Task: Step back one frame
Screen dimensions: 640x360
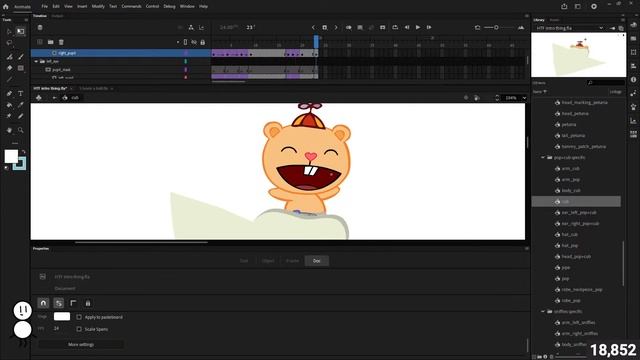Action: tap(407, 27)
